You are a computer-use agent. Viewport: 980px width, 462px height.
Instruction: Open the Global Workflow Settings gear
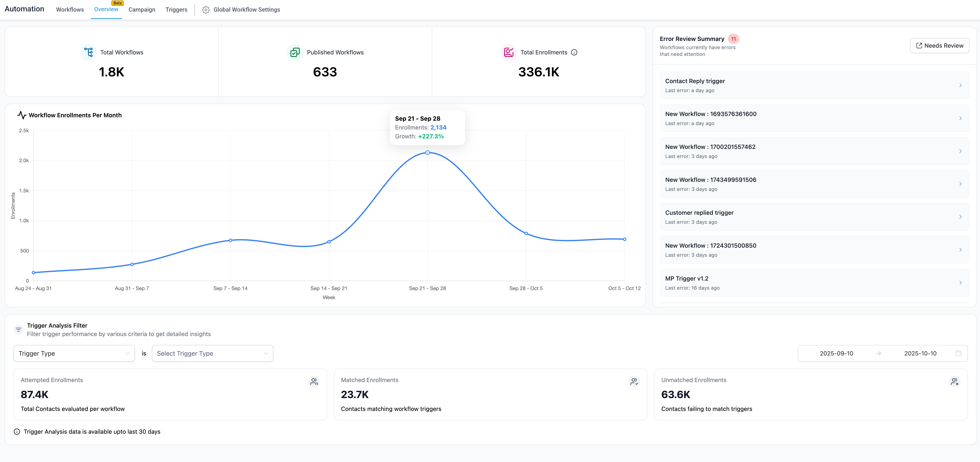[x=206, y=9]
